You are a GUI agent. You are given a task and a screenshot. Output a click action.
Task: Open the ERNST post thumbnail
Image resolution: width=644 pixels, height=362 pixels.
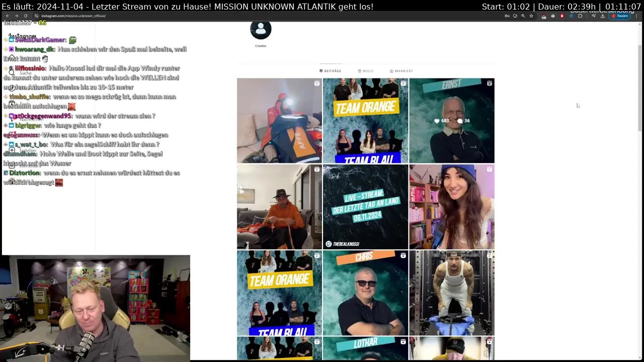pyautogui.click(x=452, y=121)
